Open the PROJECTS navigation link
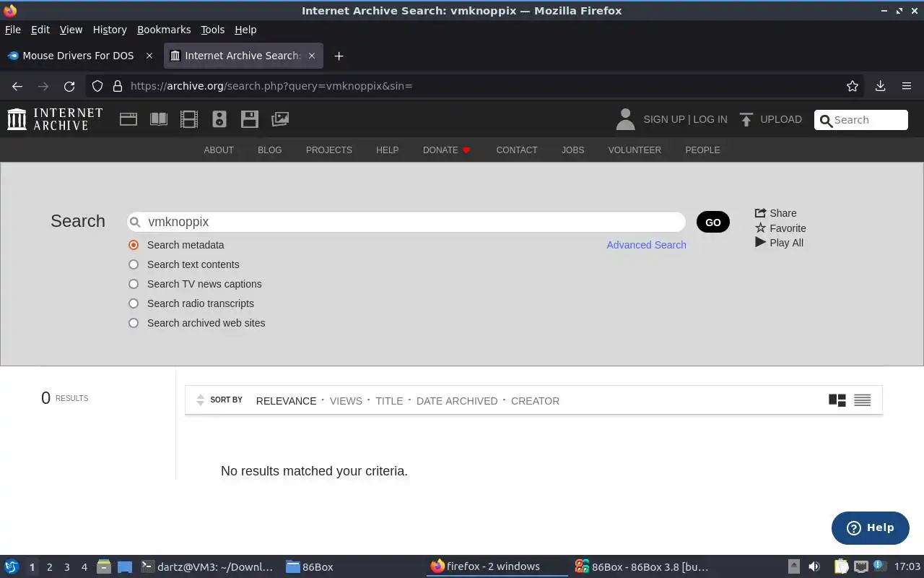 tap(329, 150)
